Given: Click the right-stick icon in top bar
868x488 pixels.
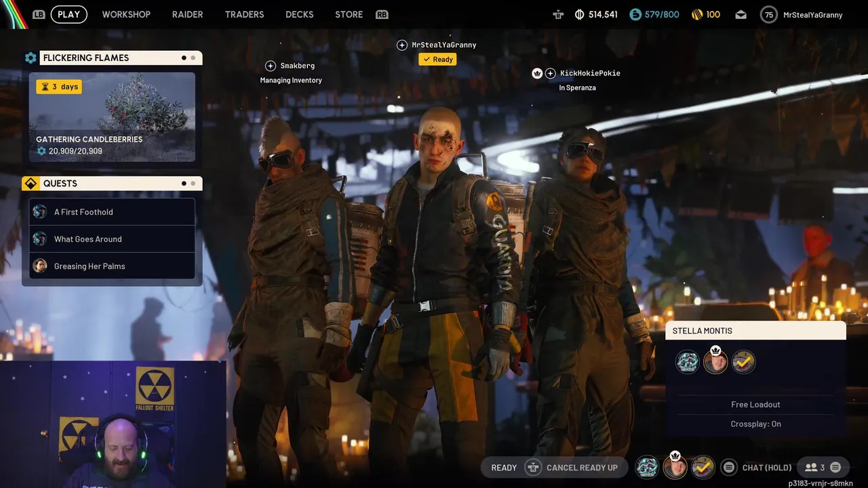Looking at the screenshot, I should tap(558, 14).
